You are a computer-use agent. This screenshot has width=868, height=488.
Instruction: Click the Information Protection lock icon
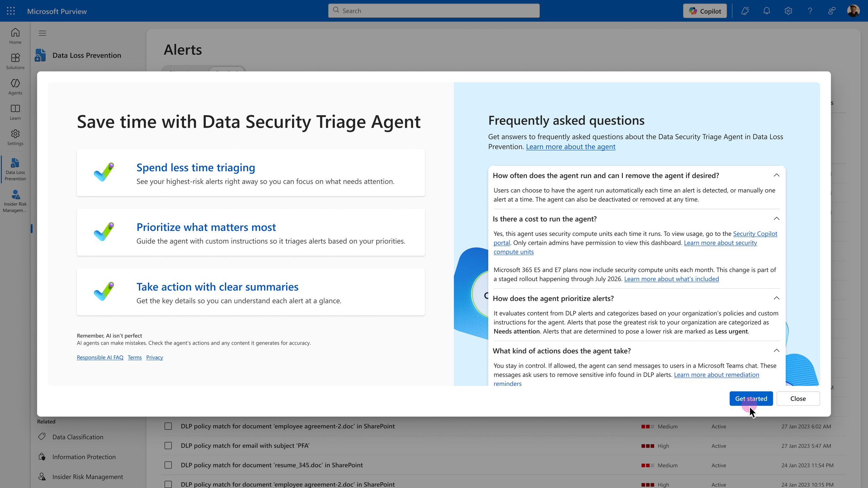click(x=42, y=457)
